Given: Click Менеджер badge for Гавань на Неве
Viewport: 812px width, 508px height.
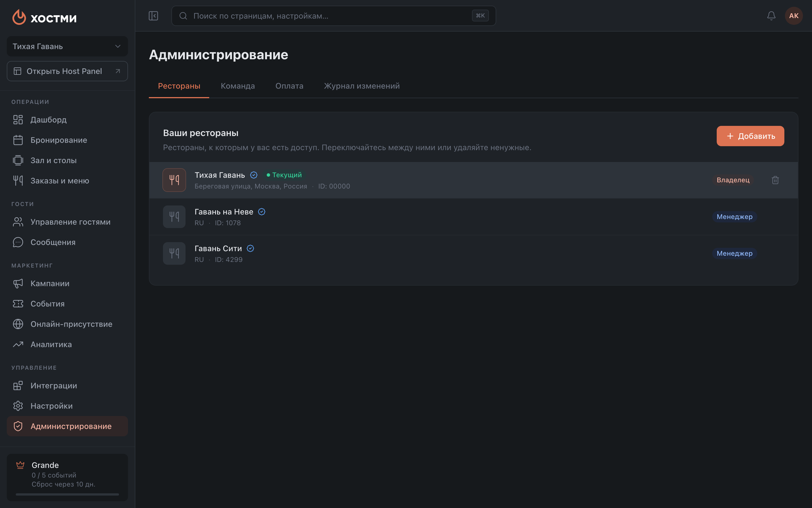Looking at the screenshot, I should (x=734, y=217).
